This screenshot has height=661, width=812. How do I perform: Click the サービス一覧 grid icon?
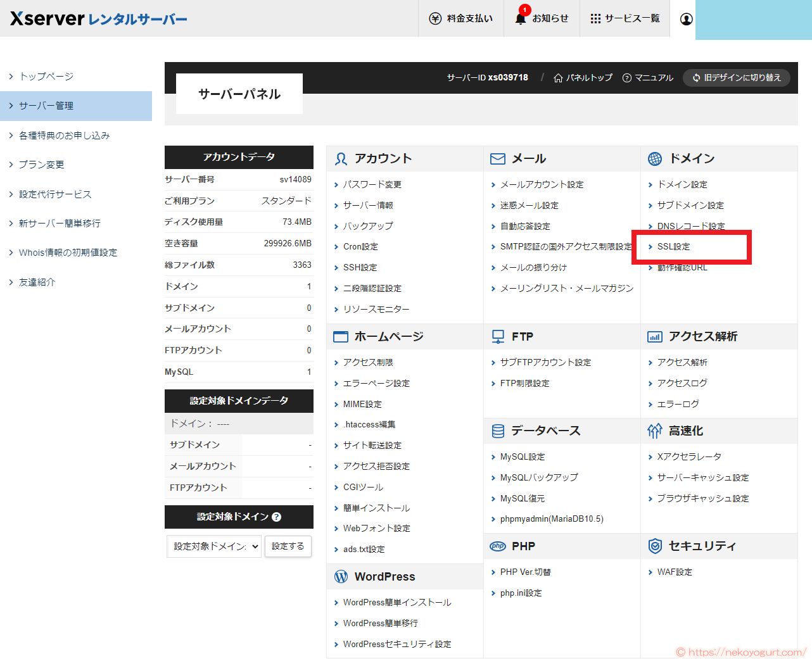595,18
